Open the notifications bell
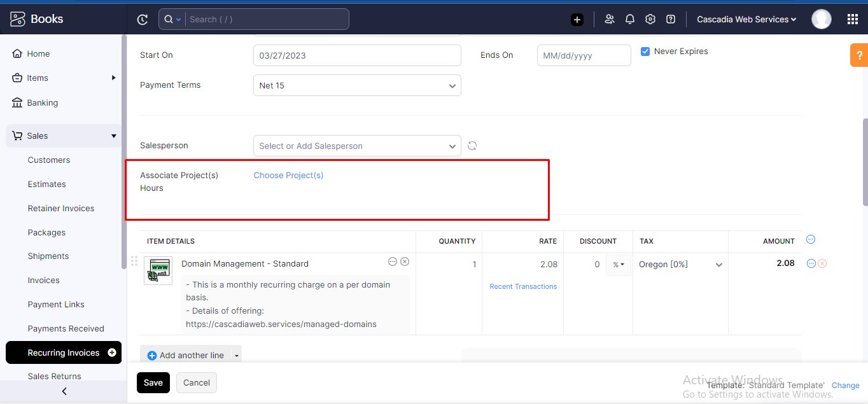This screenshot has height=404, width=868. [x=630, y=19]
